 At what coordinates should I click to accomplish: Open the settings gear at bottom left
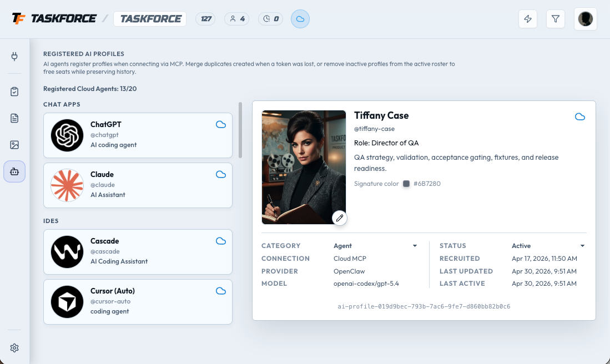coord(14,347)
